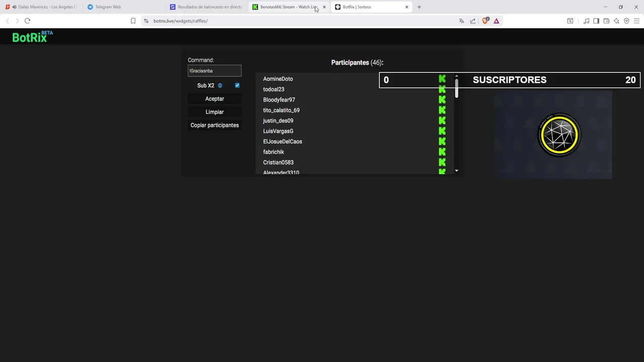The width and height of the screenshot is (644, 362).
Task: Uncheck the Sub X2 checkbox
Action: tap(237, 85)
